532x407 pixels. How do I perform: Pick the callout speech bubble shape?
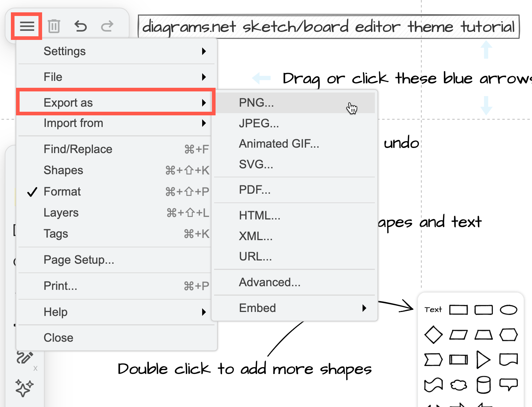508,385
